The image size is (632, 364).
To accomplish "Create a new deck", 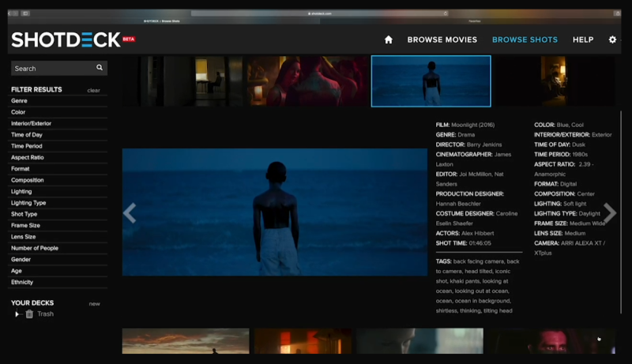I will coord(94,304).
